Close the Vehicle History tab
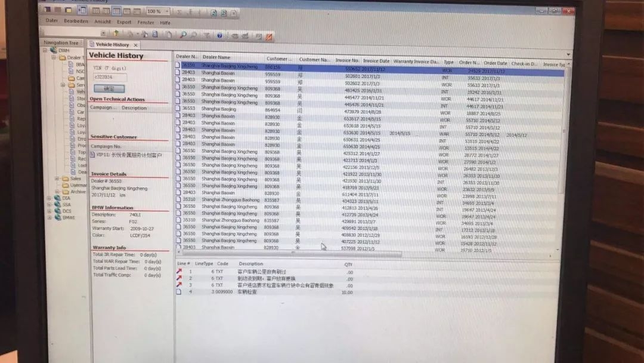The height and width of the screenshot is (363, 644). pyautogui.click(x=135, y=45)
